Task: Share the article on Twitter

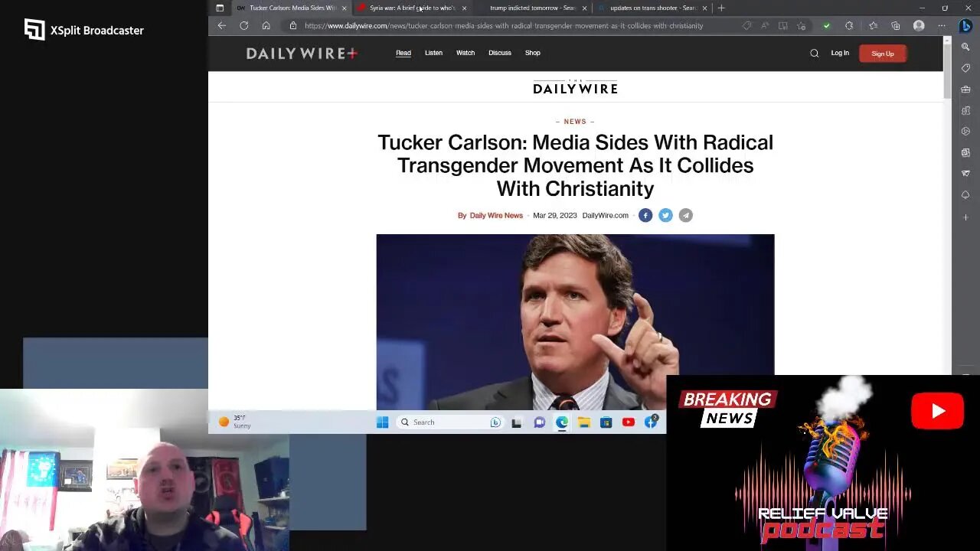Action: (665, 216)
